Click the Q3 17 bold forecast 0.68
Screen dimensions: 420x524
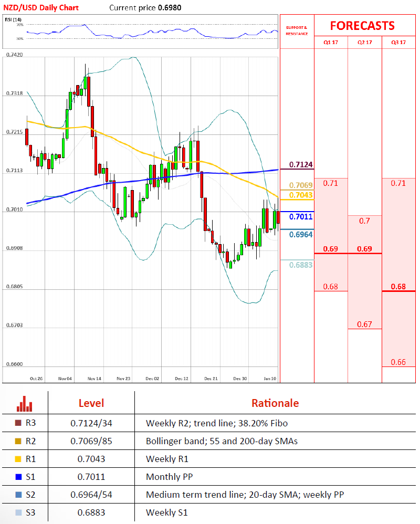point(398,287)
